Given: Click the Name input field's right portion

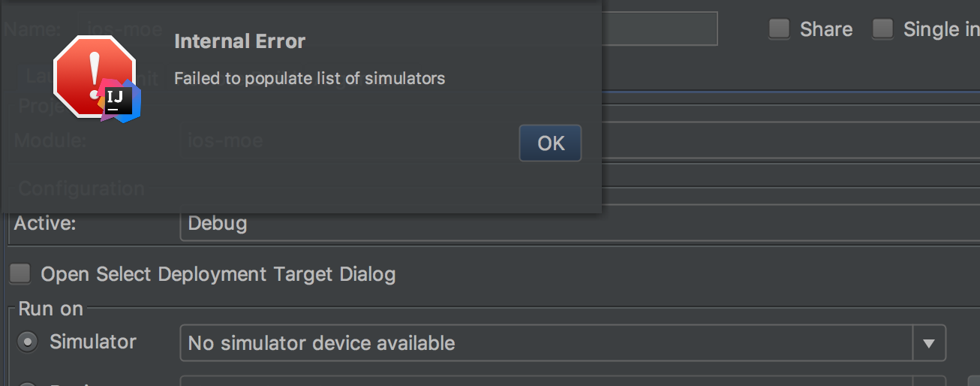Looking at the screenshot, I should (660, 29).
